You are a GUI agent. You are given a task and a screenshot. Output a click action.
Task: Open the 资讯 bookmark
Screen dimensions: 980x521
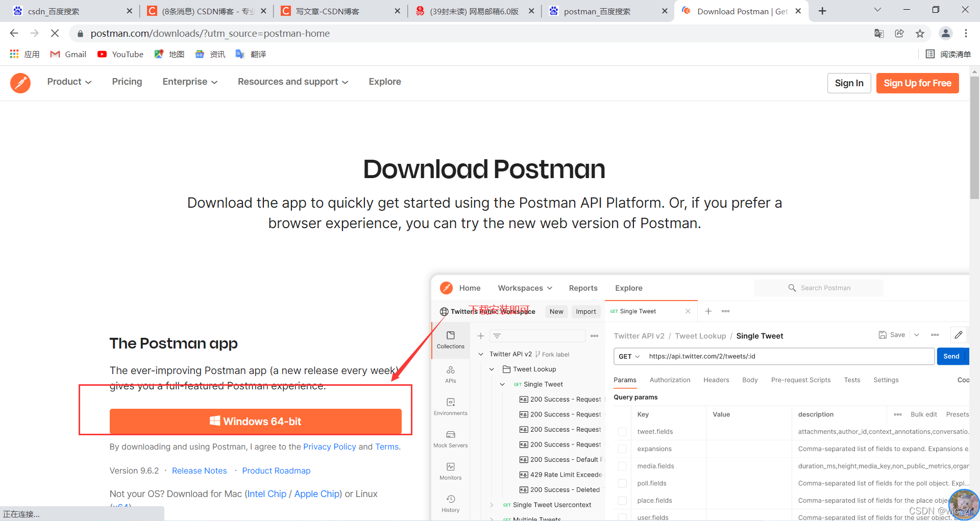[210, 54]
